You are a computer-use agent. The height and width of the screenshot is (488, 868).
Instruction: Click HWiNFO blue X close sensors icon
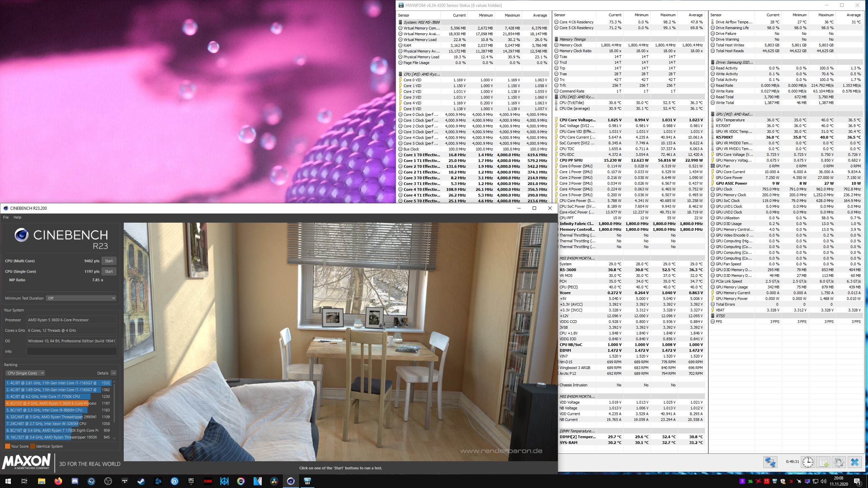point(855,462)
